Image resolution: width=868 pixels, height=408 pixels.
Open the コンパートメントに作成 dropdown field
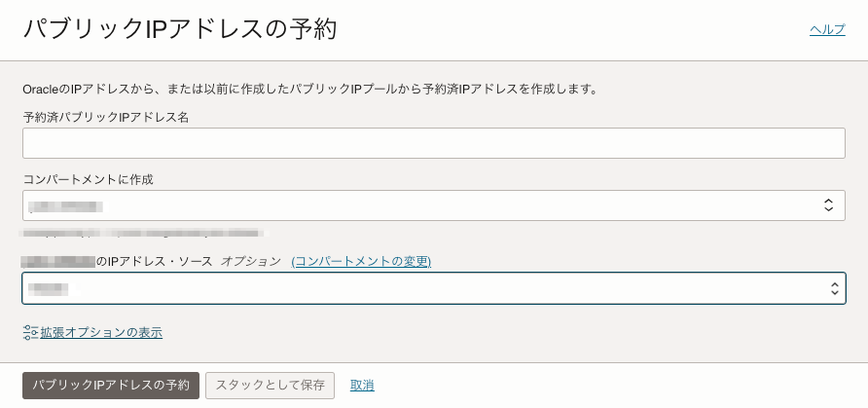coord(433,205)
